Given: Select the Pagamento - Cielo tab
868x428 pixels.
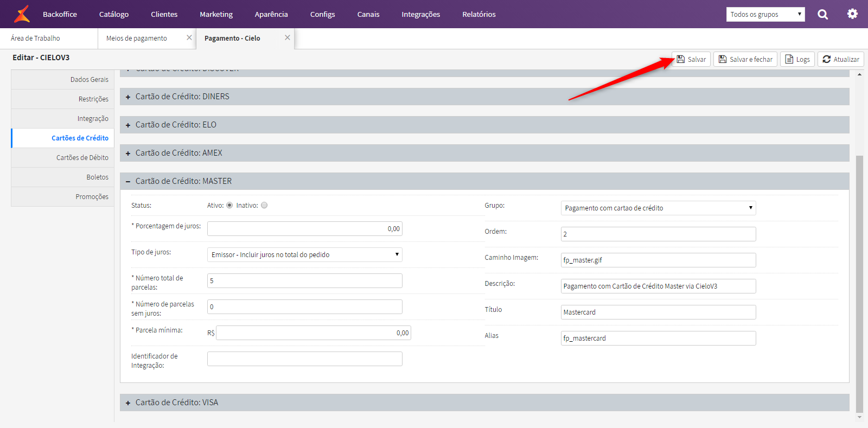Looking at the screenshot, I should click(x=232, y=39).
